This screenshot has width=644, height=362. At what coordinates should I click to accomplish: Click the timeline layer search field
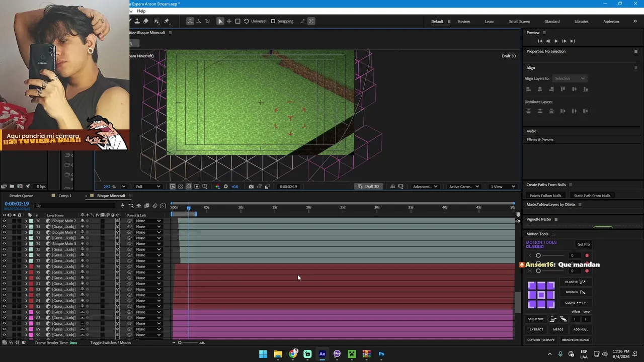point(75,205)
